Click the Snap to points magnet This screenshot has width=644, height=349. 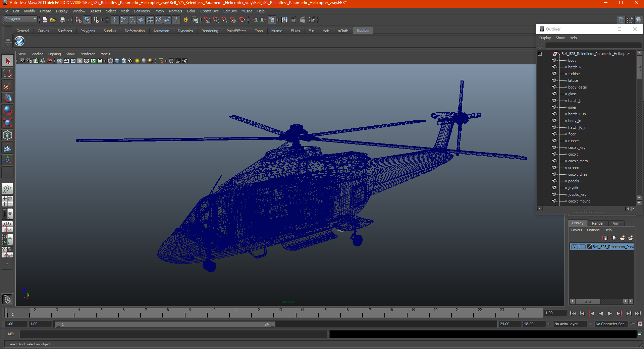point(224,20)
